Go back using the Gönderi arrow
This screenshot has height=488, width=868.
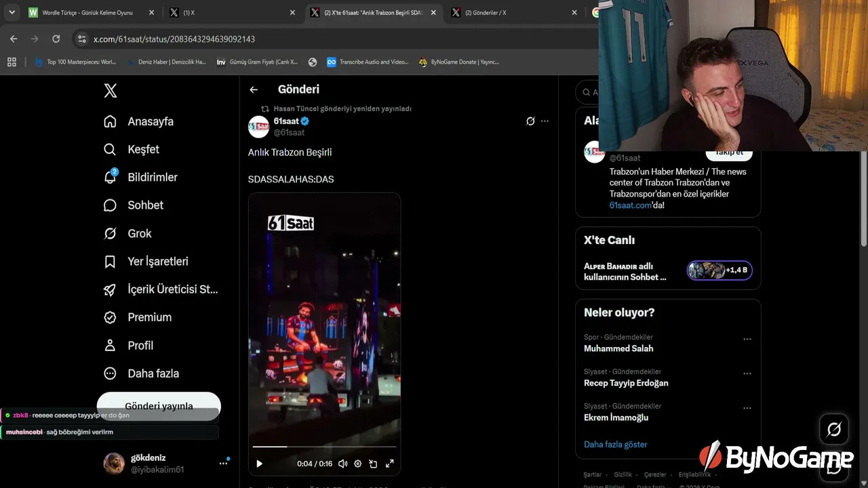tap(254, 89)
